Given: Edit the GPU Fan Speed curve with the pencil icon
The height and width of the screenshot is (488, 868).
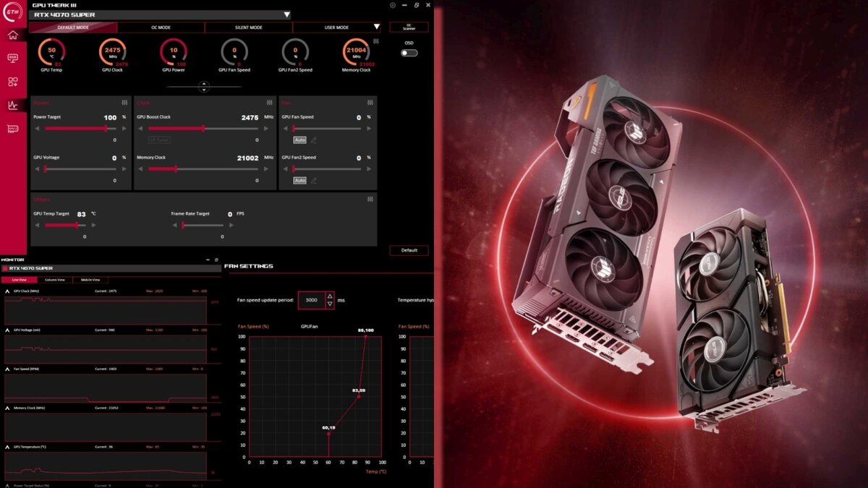Looking at the screenshot, I should point(313,140).
